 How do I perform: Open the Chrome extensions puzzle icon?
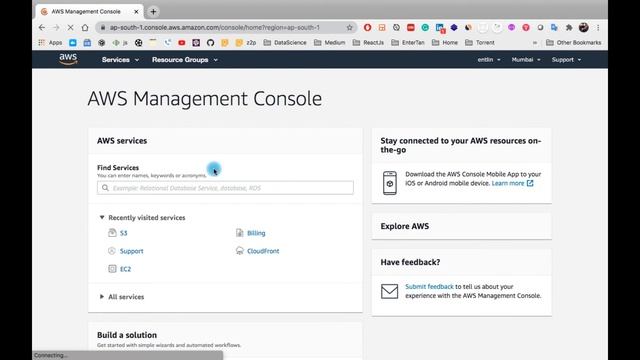point(569,27)
